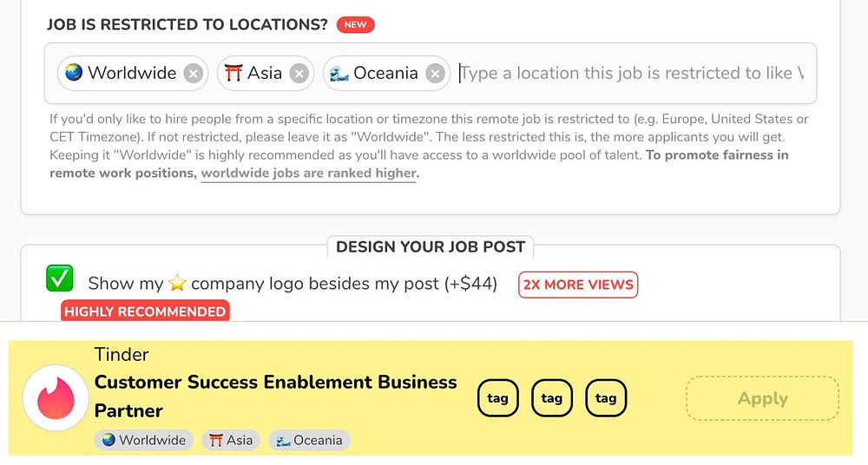The height and width of the screenshot is (465, 868).
Task: Click the torii gate icon in Asia chip
Action: (233, 74)
